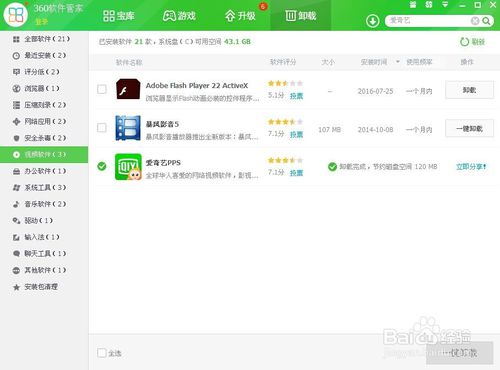Click the star rating of Adobe Flash Player
The image size is (500, 370).
pos(285,83)
